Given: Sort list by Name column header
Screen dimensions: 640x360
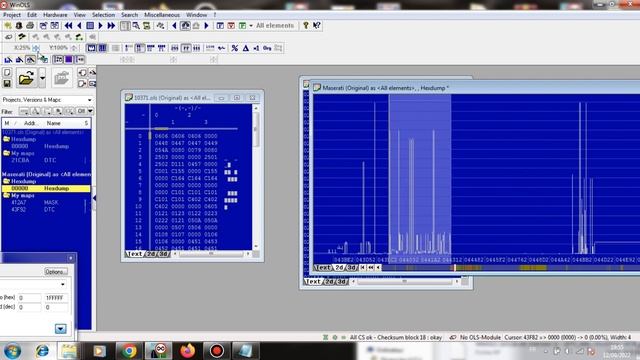Looking at the screenshot, I should point(53,123).
